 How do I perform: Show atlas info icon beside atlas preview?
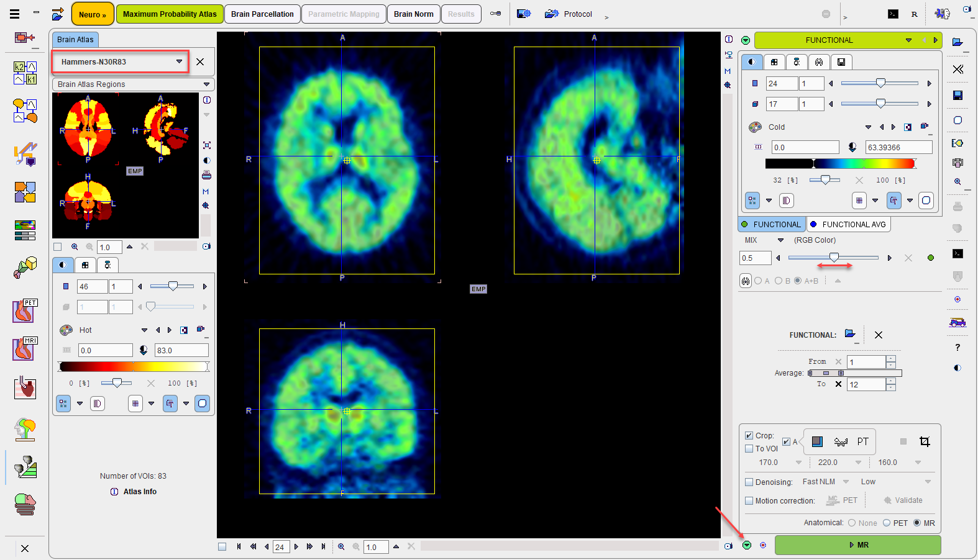(206, 100)
